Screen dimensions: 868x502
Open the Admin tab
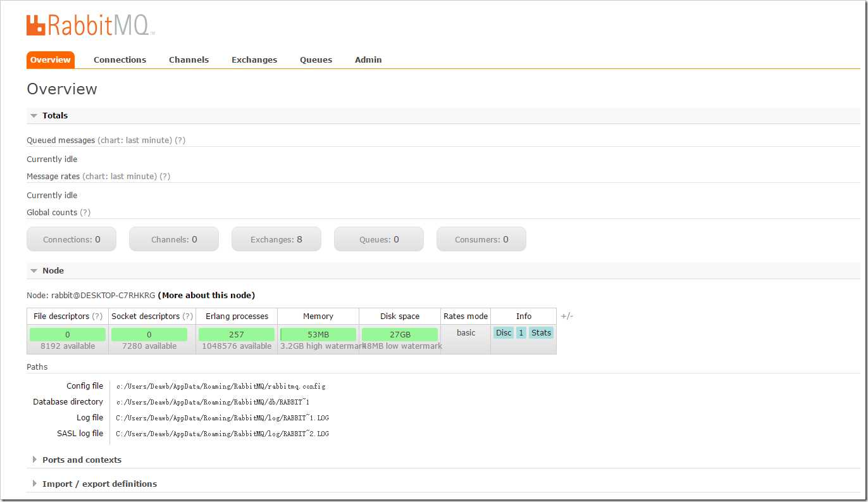pos(368,60)
